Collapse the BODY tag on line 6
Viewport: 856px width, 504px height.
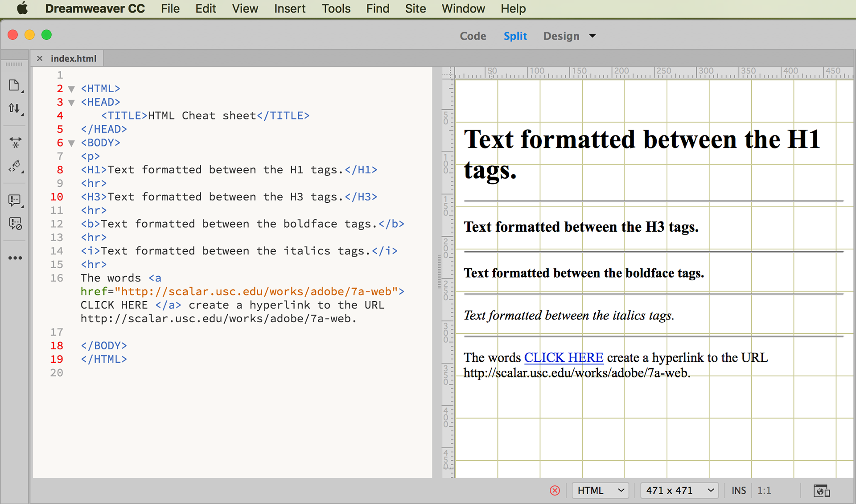pos(71,143)
